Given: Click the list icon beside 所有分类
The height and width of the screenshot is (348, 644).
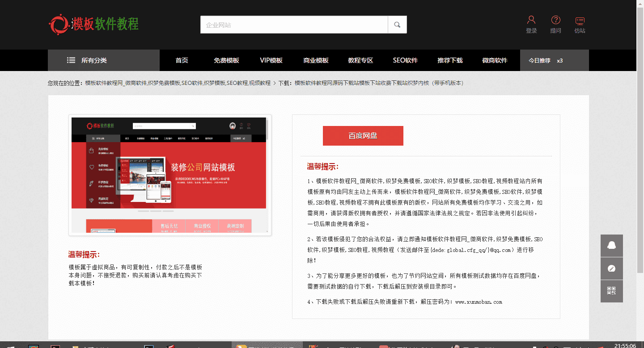Looking at the screenshot, I should coord(71,60).
